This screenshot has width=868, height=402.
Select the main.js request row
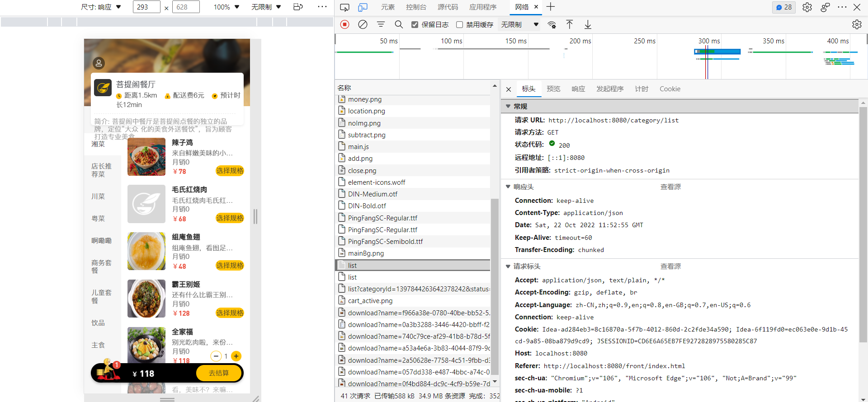tap(412, 147)
